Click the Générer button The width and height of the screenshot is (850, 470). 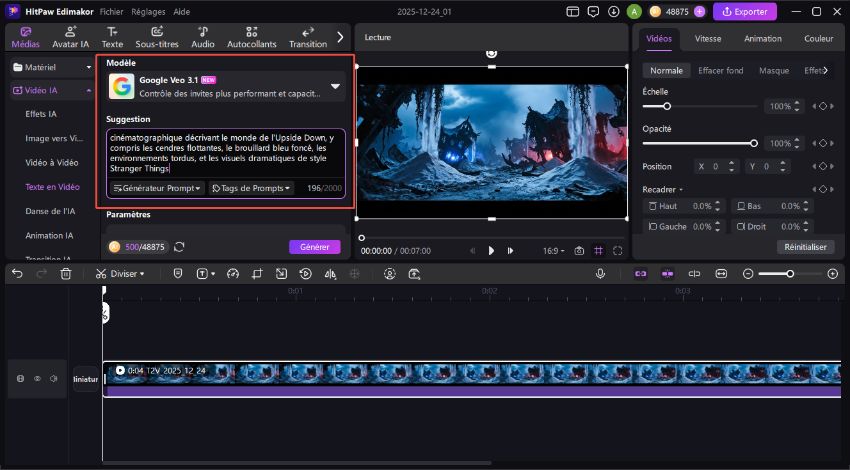pos(314,247)
